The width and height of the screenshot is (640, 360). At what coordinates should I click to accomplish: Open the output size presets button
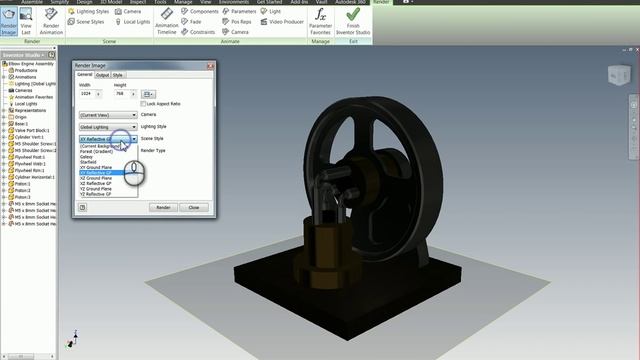[x=149, y=94]
